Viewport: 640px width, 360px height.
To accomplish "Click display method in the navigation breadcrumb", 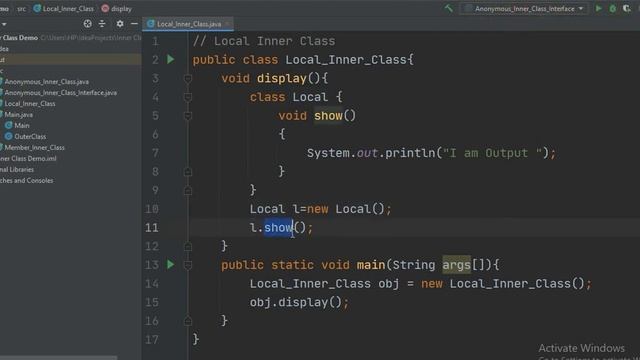I will pyautogui.click(x=121, y=9).
